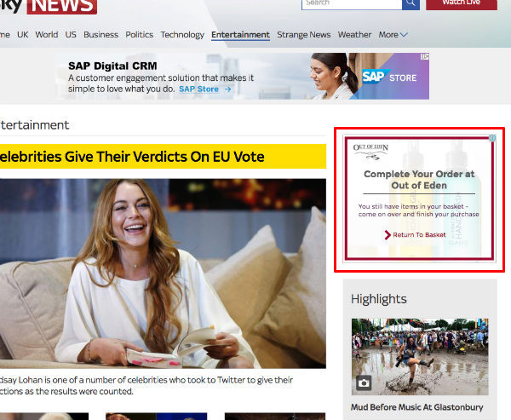The image size is (511, 420).
Task: Open the World news section
Action: click(47, 35)
